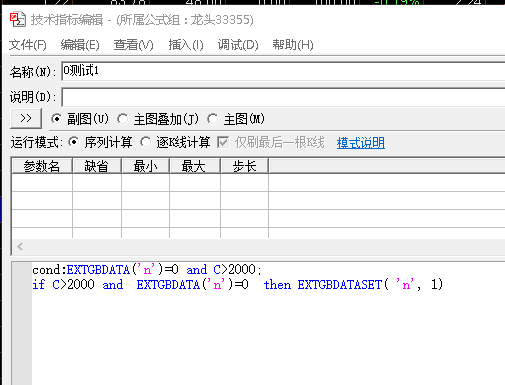Click the 步长 column header

(x=244, y=166)
